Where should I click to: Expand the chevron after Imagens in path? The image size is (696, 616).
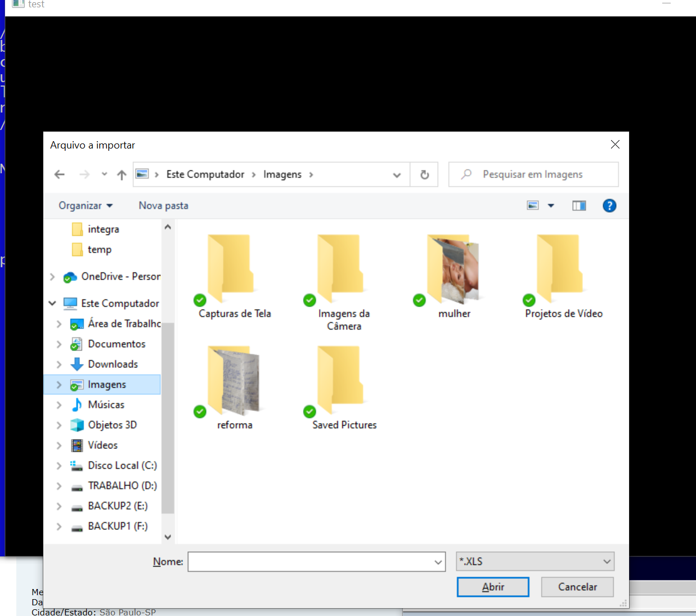pos(311,174)
